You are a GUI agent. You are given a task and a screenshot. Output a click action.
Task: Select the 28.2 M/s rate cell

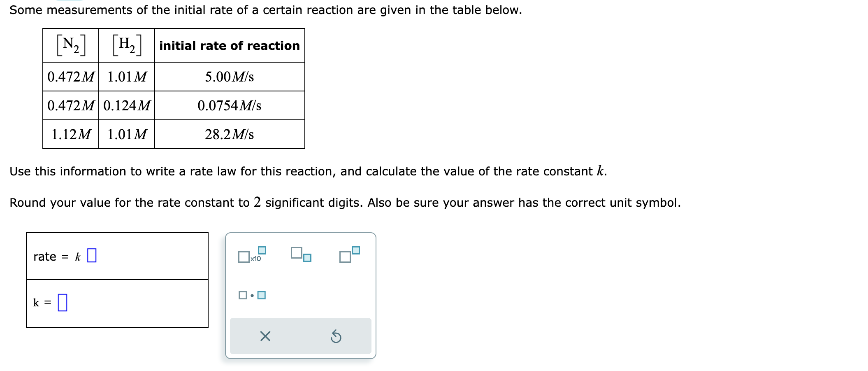pos(230,134)
